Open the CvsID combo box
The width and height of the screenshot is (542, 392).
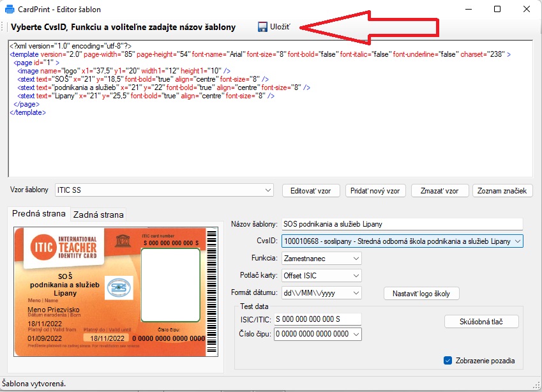tap(516, 241)
